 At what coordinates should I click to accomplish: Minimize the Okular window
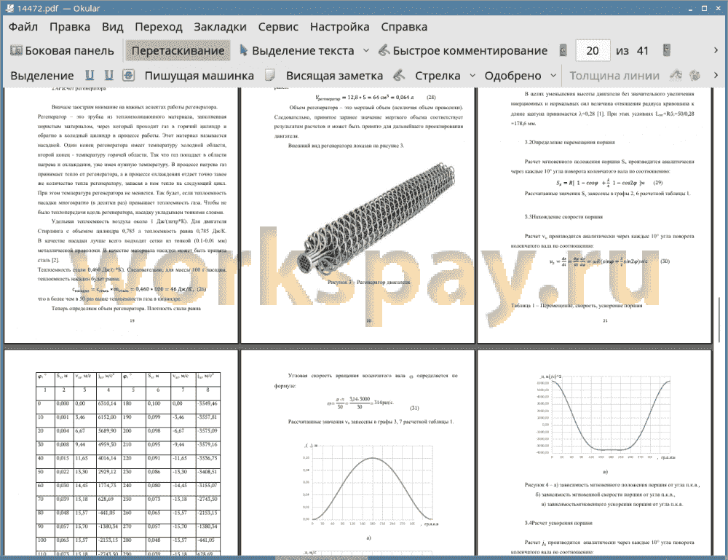tap(691, 8)
